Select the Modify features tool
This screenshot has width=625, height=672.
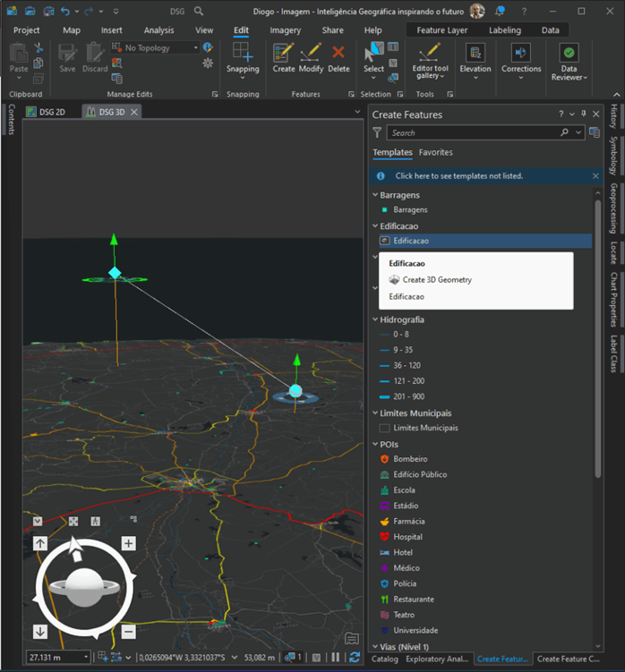point(311,54)
